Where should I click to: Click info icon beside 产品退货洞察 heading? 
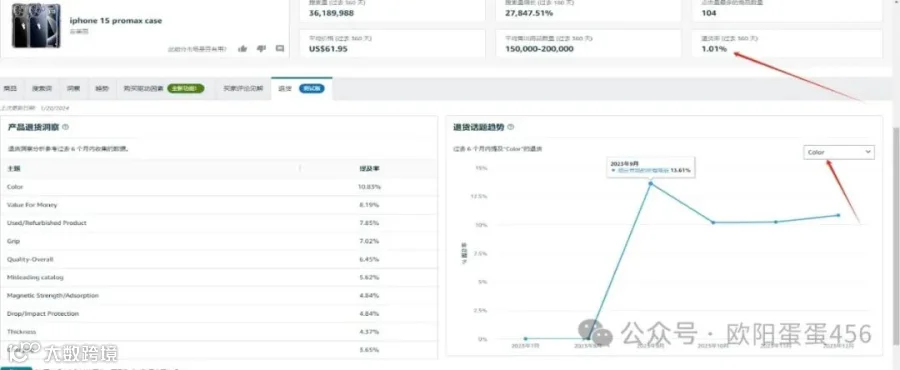tap(65, 127)
